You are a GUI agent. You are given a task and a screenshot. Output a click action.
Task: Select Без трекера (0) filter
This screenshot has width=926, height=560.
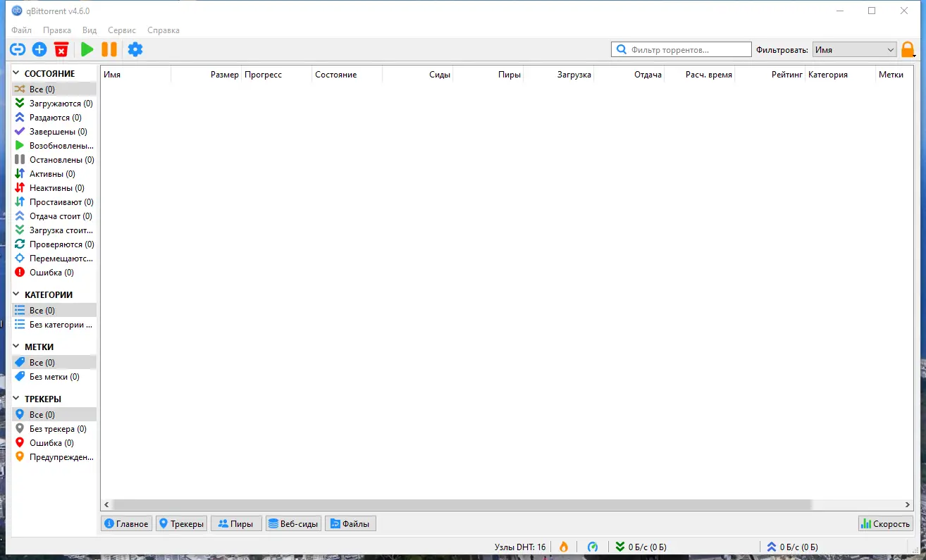[54, 429]
